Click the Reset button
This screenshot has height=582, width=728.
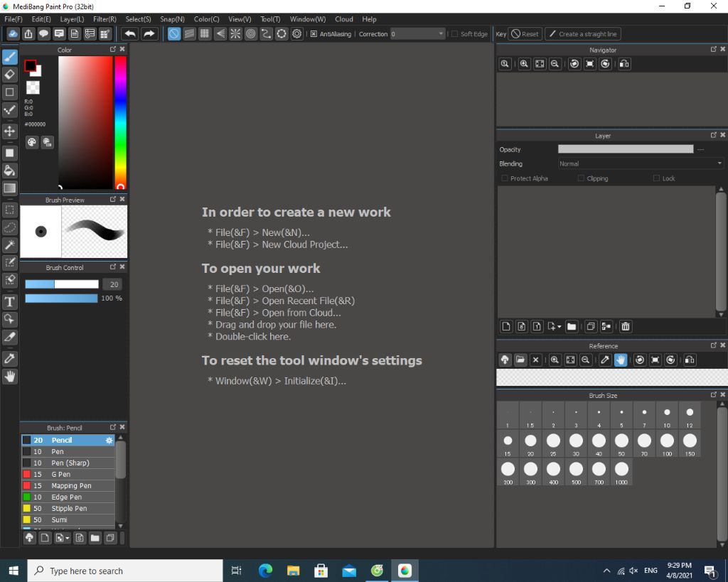525,34
